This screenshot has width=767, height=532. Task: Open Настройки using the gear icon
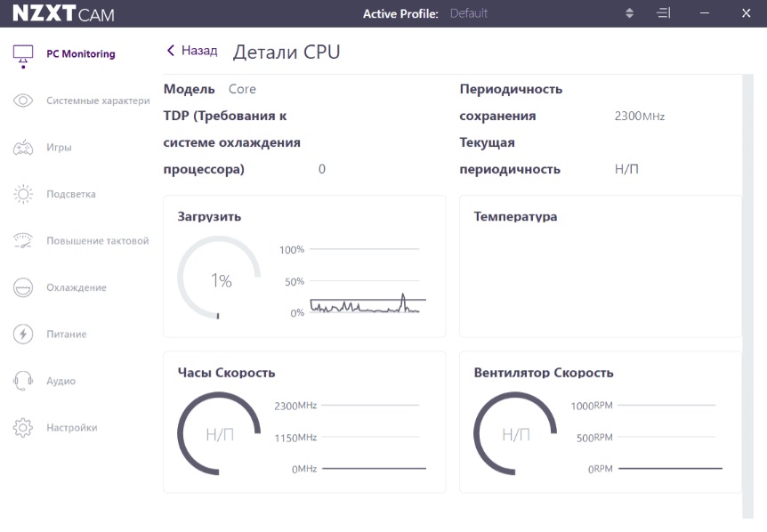tap(23, 428)
